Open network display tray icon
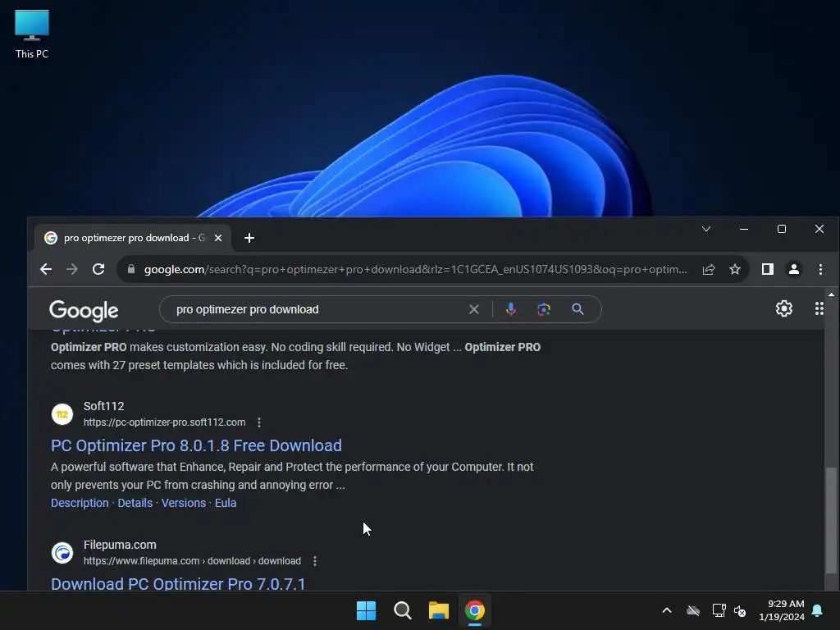The image size is (840, 630). (719, 610)
